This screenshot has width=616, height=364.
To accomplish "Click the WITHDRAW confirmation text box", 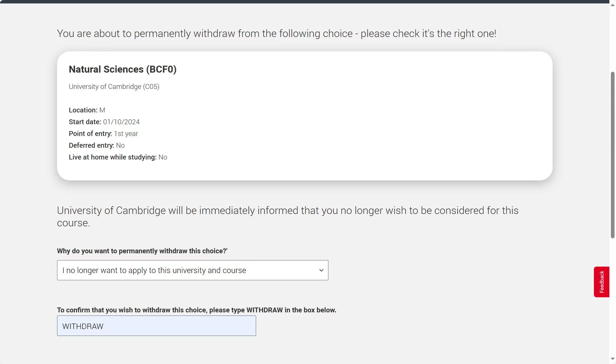I will (156, 326).
